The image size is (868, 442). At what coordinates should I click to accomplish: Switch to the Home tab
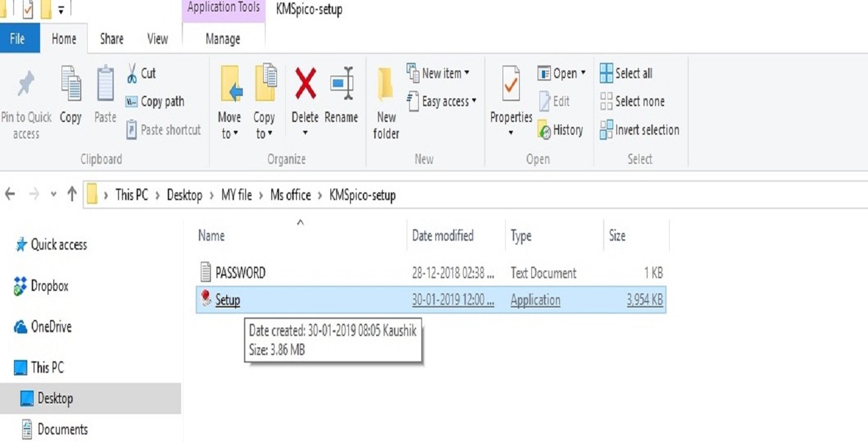point(64,38)
